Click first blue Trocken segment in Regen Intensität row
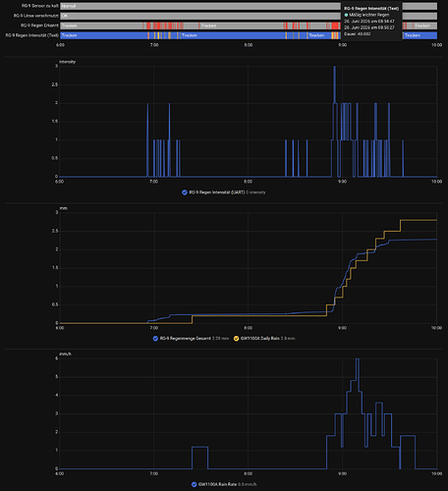The width and height of the screenshot is (448, 491). [104, 35]
